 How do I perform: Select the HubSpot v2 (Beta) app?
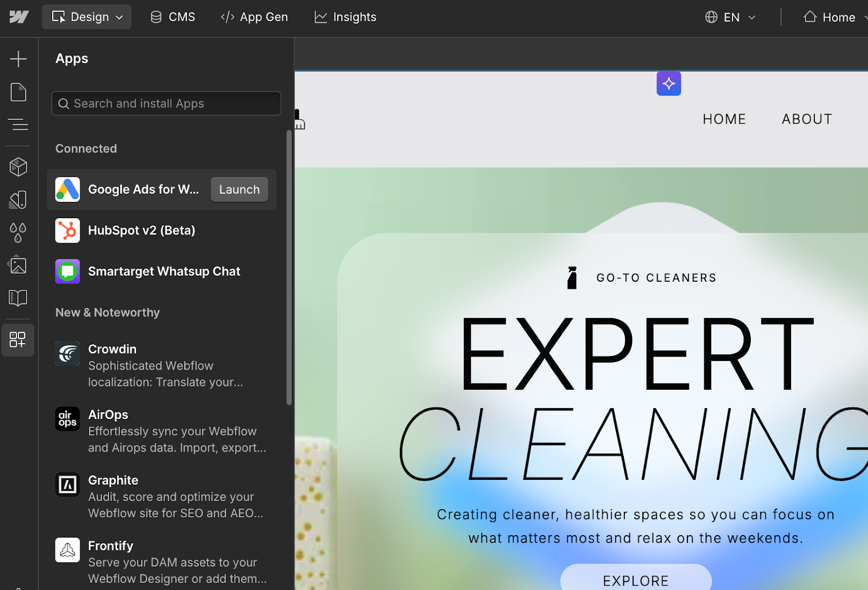click(x=141, y=231)
